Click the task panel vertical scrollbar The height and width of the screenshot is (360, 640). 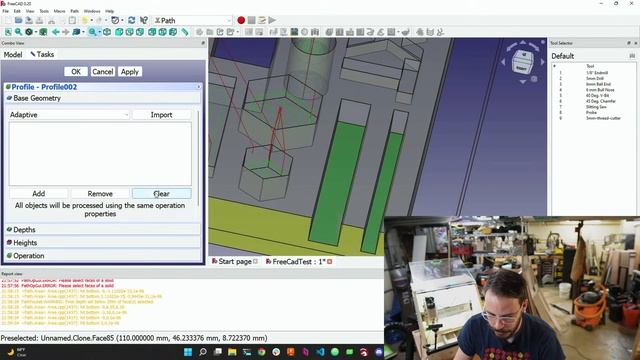click(199, 157)
